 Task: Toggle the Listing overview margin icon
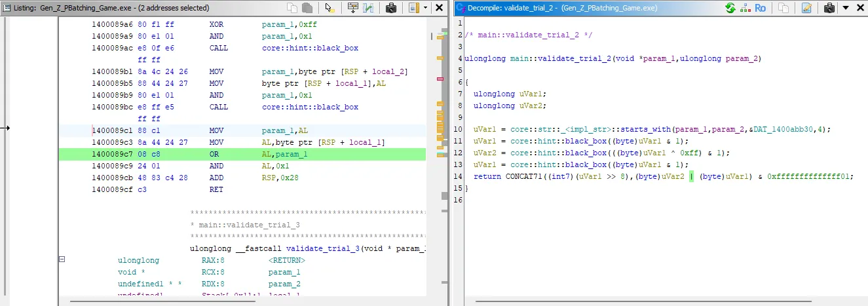[x=413, y=8]
